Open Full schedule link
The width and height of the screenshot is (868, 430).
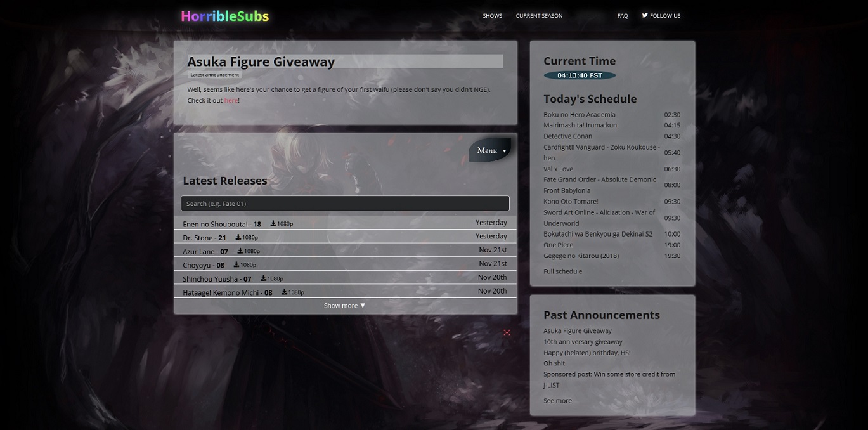coord(562,271)
